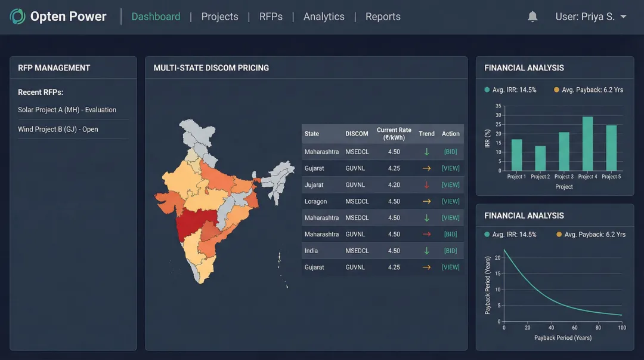Open the Reports section
Screen dimensions: 644x360
pos(383,16)
